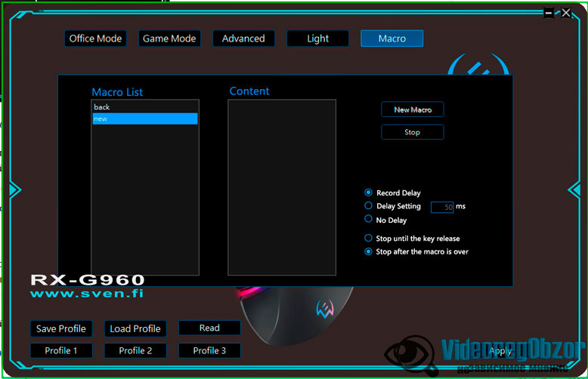Select the Macro tab

pyautogui.click(x=392, y=39)
